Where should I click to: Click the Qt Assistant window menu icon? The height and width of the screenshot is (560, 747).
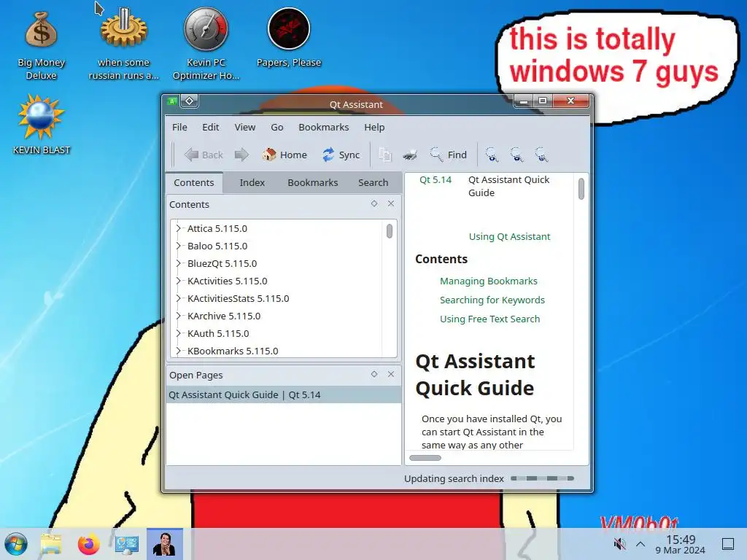[x=172, y=101]
